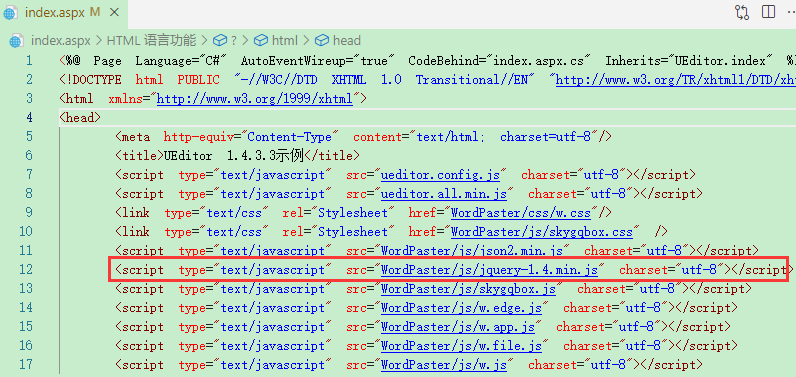Click the '?' breadcrumb segment

point(234,41)
